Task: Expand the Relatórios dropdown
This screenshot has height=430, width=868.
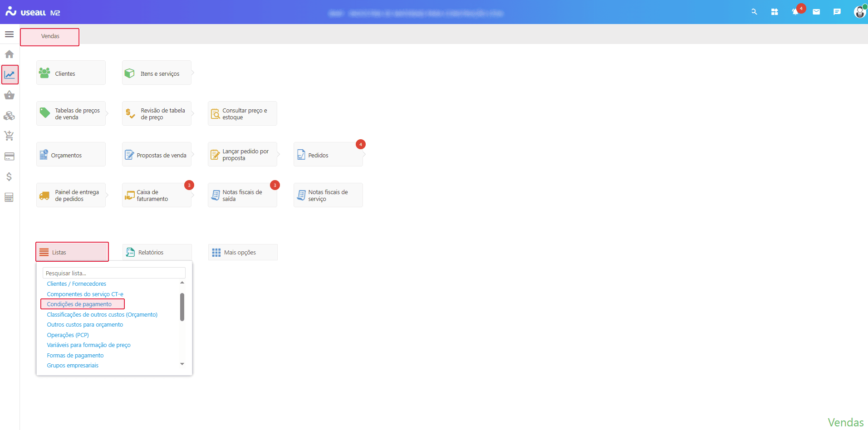Action: coord(157,252)
